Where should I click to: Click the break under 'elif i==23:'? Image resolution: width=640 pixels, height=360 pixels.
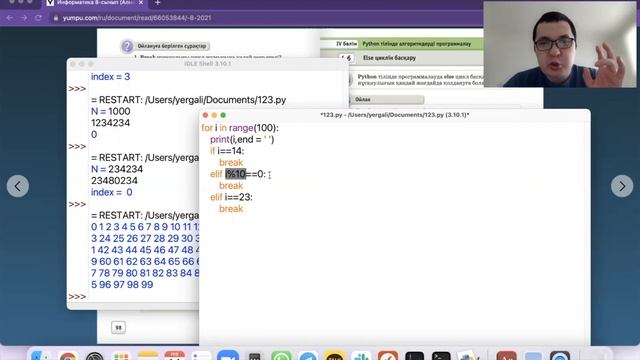pyautogui.click(x=231, y=209)
